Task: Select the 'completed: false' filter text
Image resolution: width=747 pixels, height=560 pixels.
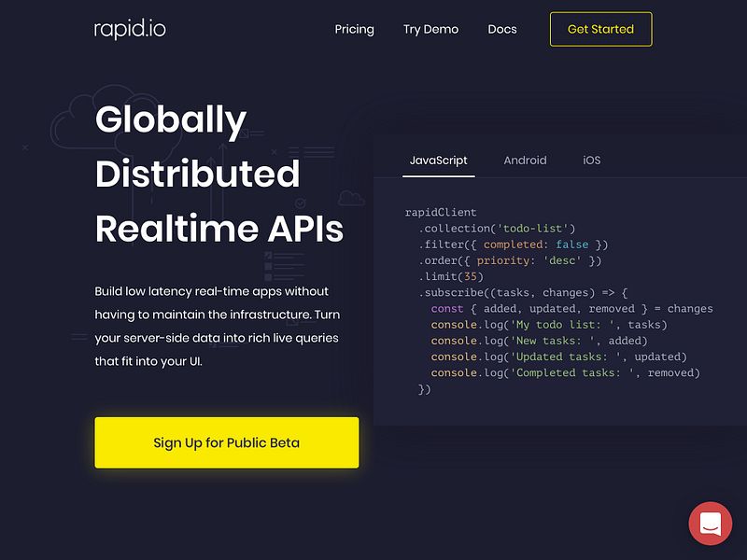Action: (534, 244)
